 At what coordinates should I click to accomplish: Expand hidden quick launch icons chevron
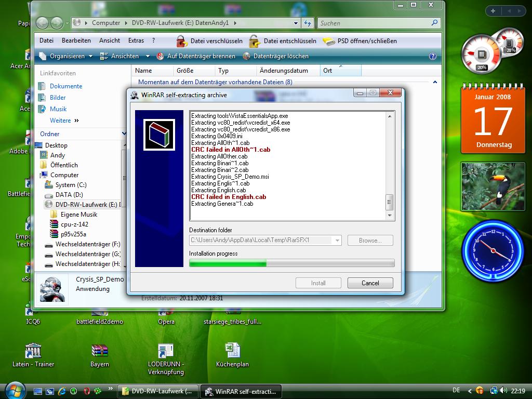111,389
